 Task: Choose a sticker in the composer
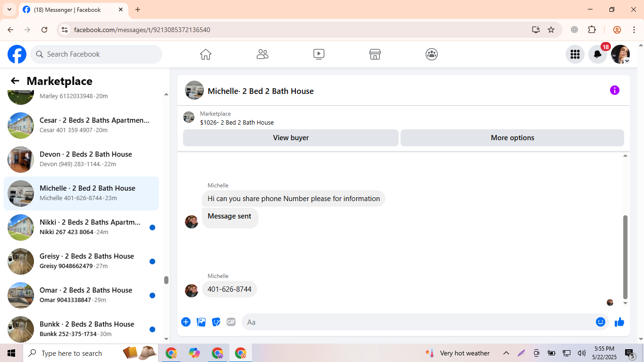point(216,322)
